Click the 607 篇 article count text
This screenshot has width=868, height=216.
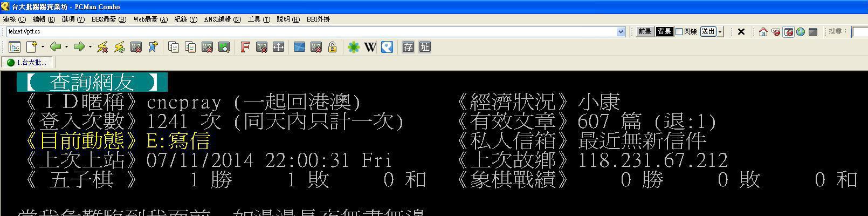pos(609,122)
